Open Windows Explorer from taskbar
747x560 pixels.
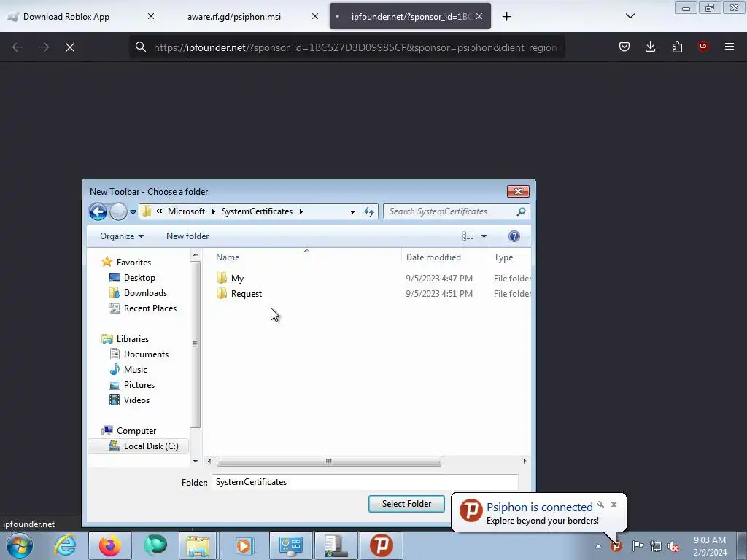198,545
